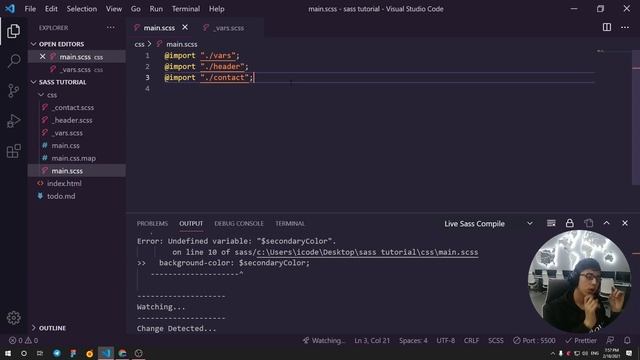Click the editor vertical scrollbar

pyautogui.click(x=636, y=118)
